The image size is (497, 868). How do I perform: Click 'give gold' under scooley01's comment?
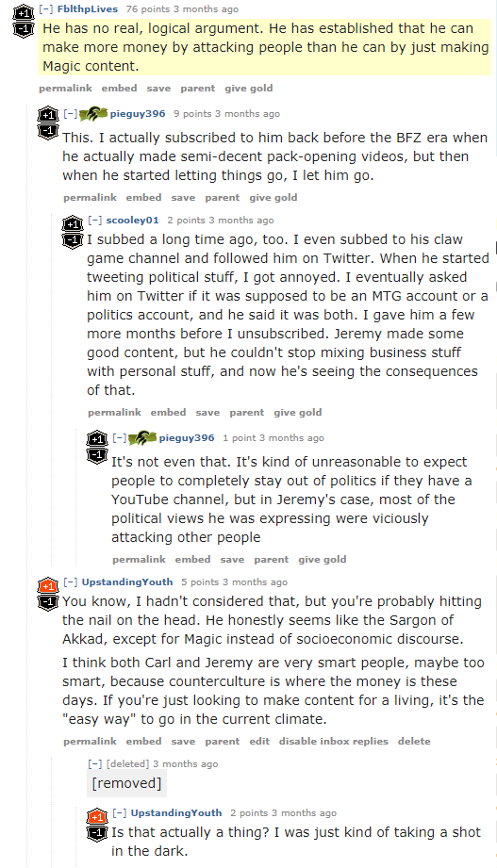pos(297,413)
